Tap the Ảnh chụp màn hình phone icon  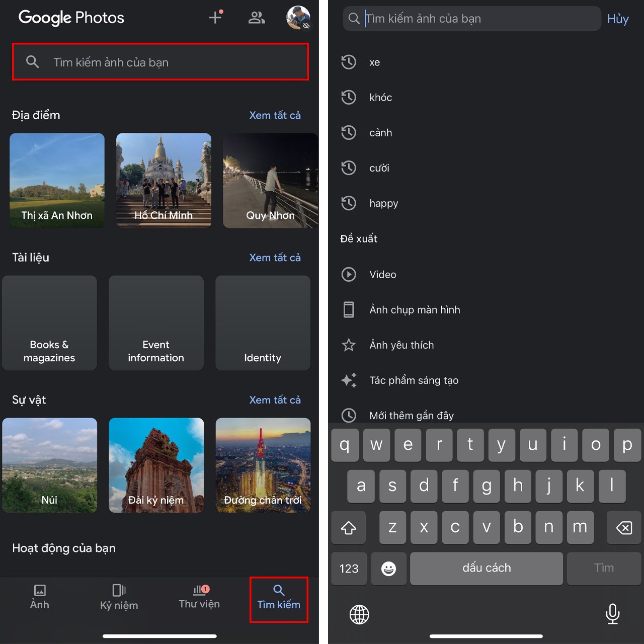(349, 309)
